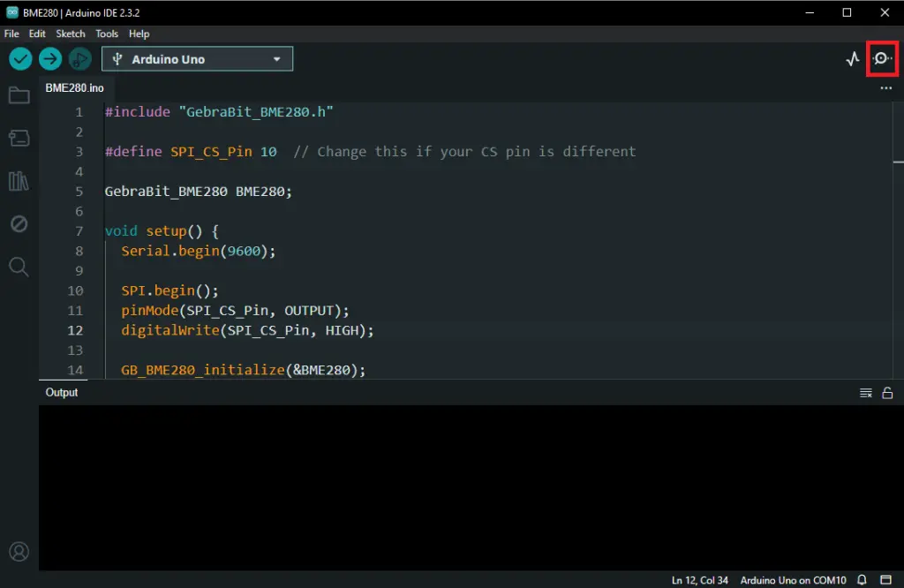
Task: Click 'digitalWrite(SPI_CS_Pin, HIGH);' line
Action: (x=247, y=331)
